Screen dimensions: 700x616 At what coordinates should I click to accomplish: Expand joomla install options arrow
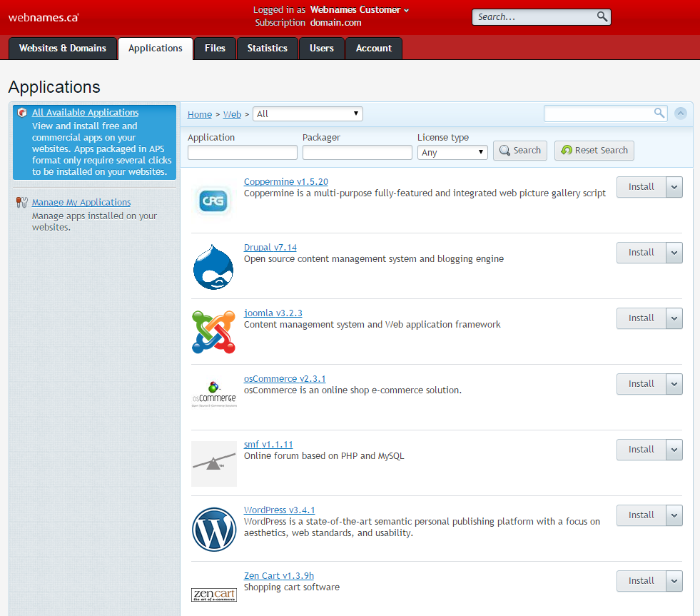pyautogui.click(x=674, y=318)
